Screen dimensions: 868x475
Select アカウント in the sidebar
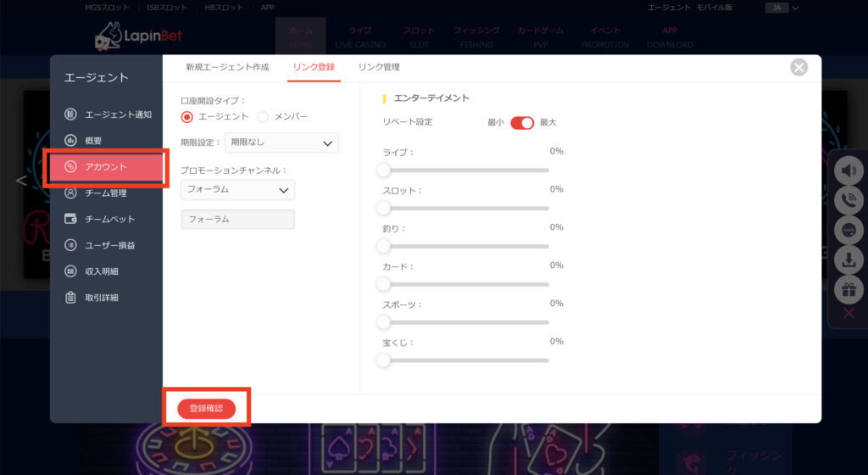pos(106,166)
